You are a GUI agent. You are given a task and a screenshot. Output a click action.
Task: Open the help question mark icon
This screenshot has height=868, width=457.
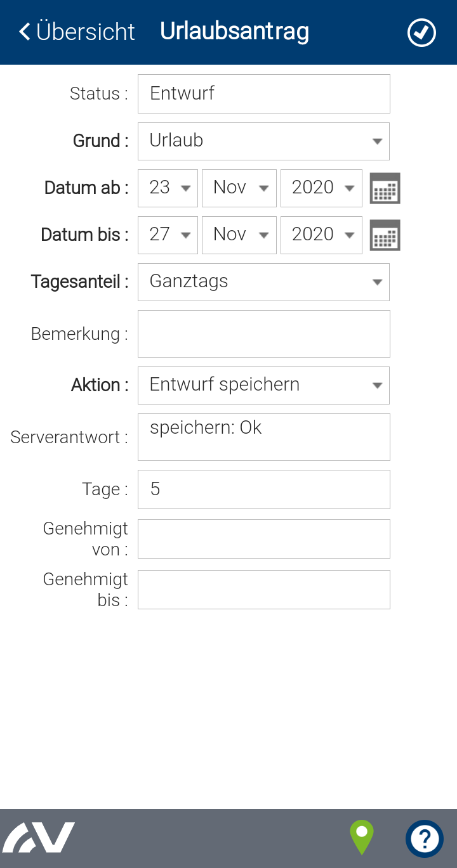[424, 839]
